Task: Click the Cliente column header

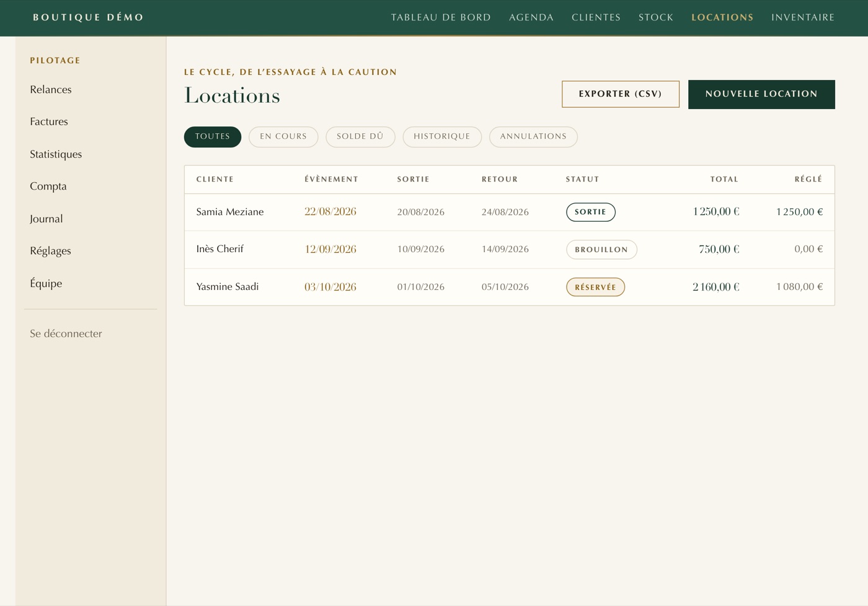Action: (215, 179)
